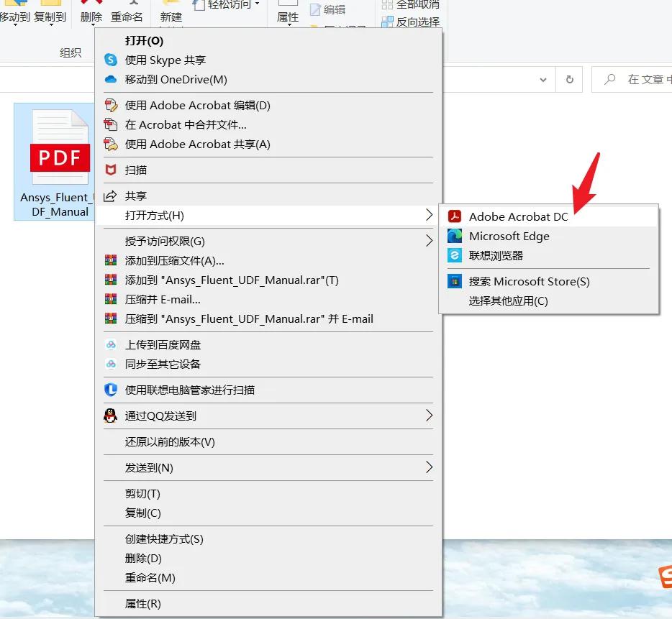Click 编辑 in the ribbon
The image size is (672, 619).
pos(328,9)
